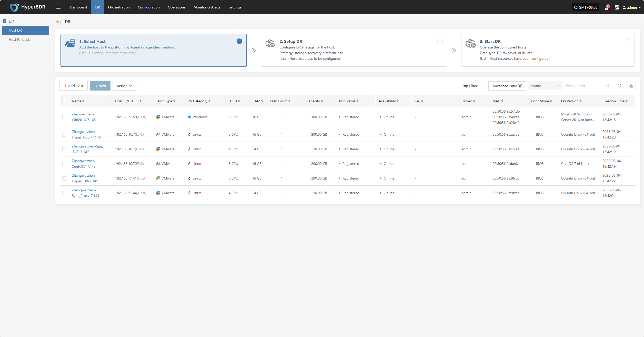Click the Setup DR gear-box icon

click(x=270, y=43)
